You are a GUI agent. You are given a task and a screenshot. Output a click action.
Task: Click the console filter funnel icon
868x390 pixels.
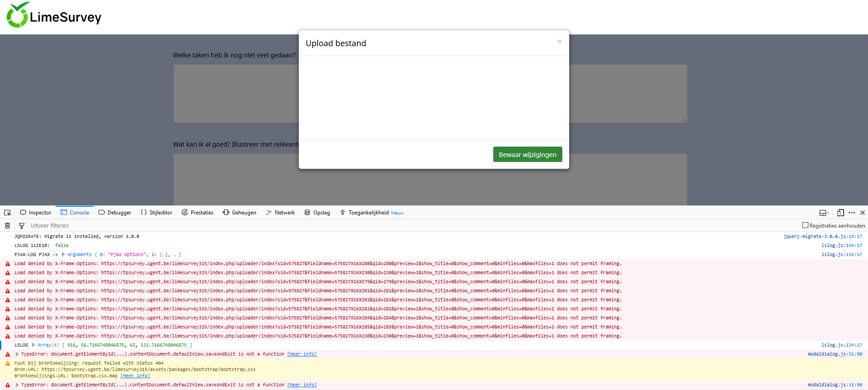21,226
